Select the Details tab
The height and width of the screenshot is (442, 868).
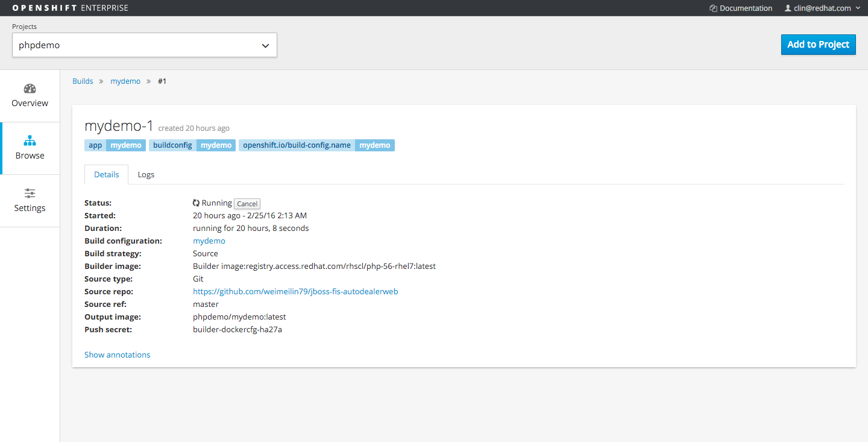pyautogui.click(x=106, y=174)
